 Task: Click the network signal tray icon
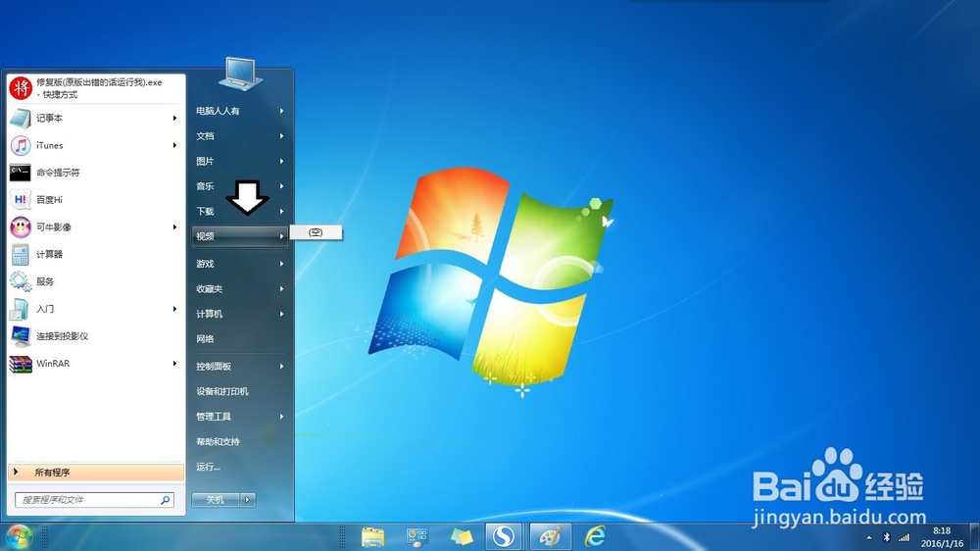[x=904, y=537]
